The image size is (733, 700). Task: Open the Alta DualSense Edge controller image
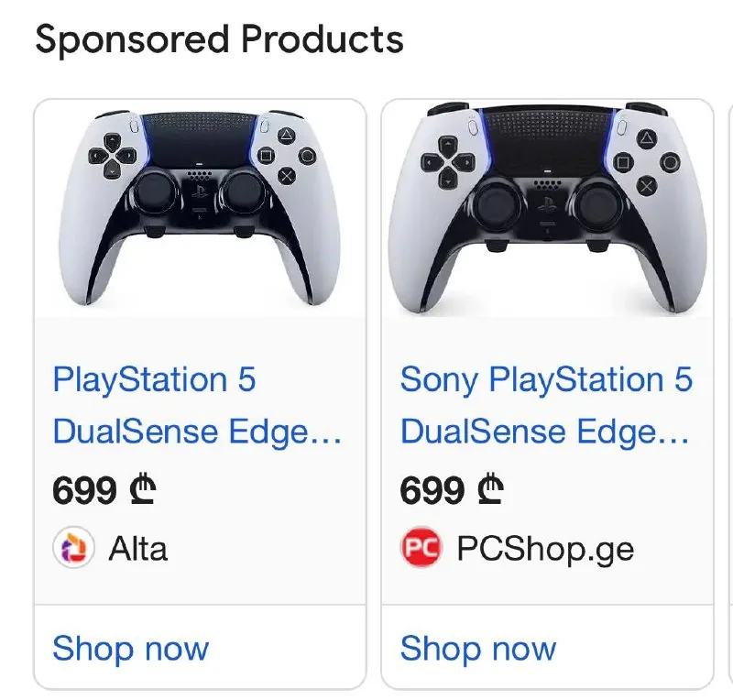click(x=200, y=209)
